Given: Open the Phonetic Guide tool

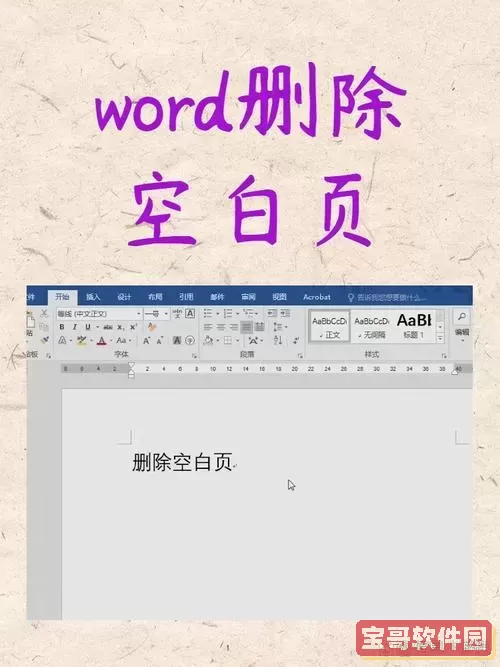Looking at the screenshot, I should (x=177, y=314).
